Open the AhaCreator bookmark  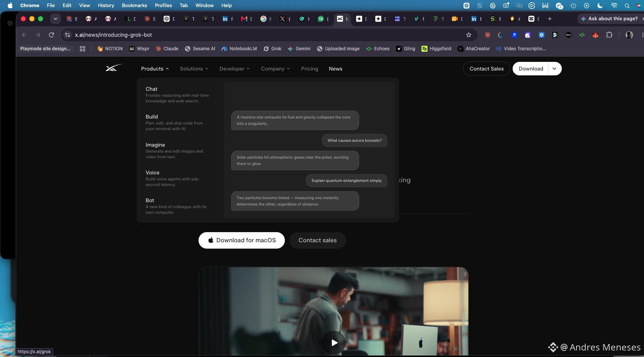(x=474, y=49)
